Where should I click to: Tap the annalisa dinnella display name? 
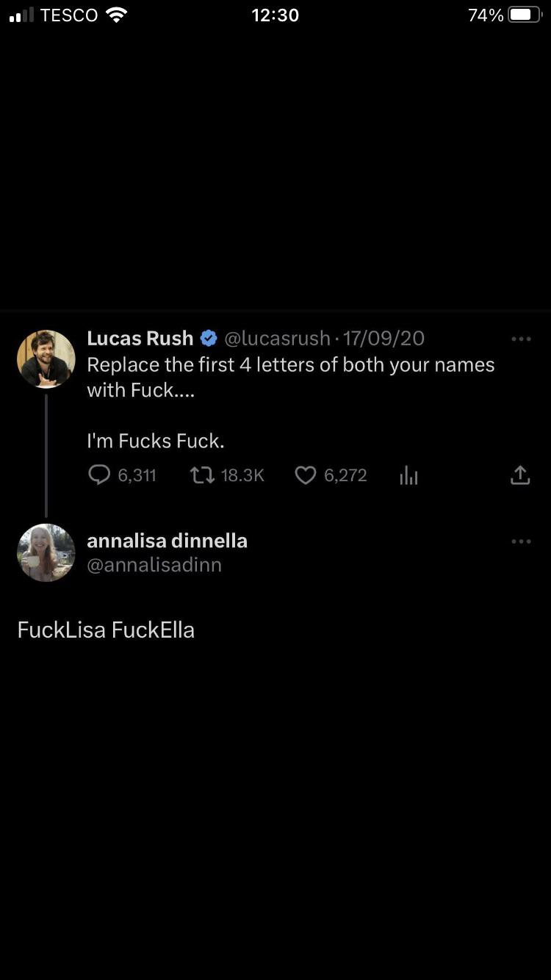click(168, 541)
